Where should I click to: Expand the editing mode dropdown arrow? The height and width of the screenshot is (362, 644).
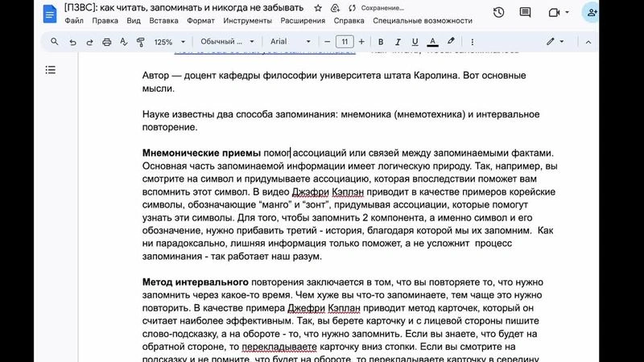click(x=562, y=42)
